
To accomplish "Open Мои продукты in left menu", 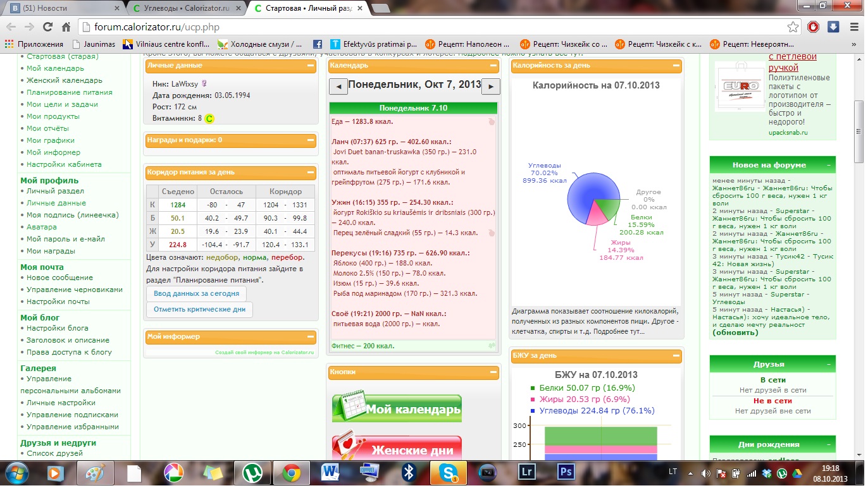I will 53,116.
